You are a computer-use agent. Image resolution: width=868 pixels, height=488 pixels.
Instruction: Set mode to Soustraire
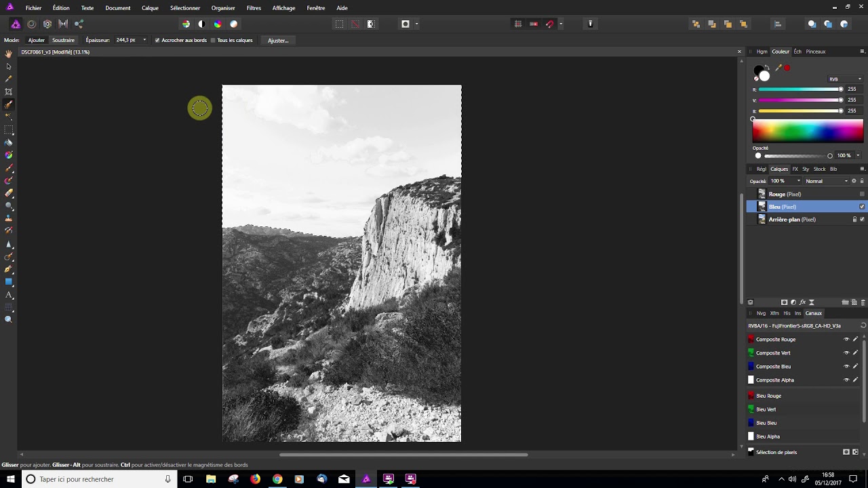[63, 40]
